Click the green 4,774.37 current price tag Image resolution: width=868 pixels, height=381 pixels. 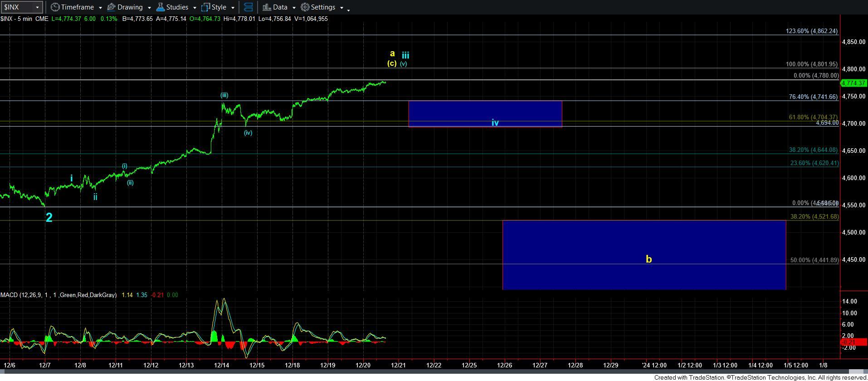click(x=853, y=83)
